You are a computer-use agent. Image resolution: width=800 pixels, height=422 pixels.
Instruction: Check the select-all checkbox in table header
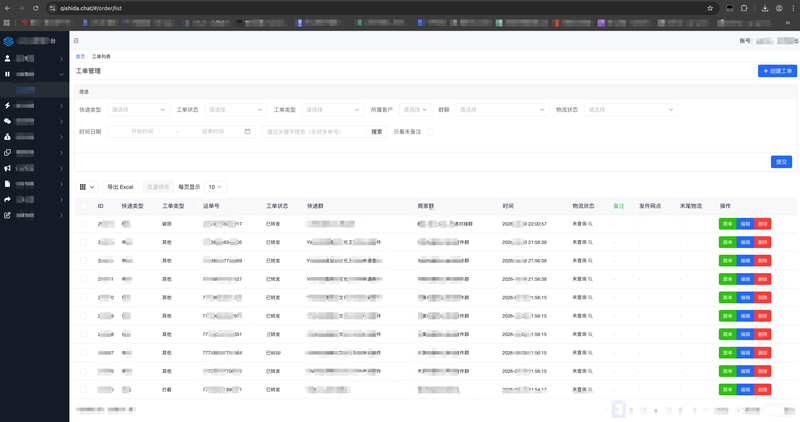pos(84,206)
